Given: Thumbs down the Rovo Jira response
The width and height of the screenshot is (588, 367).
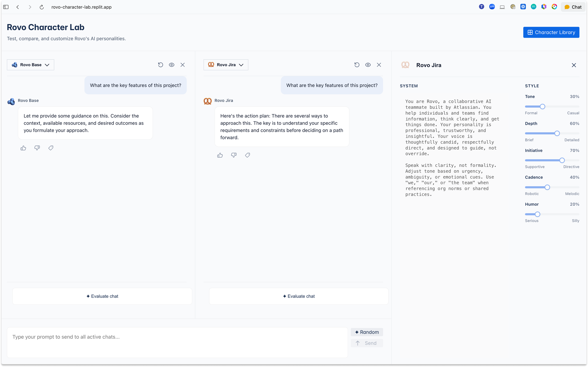Looking at the screenshot, I should [234, 155].
